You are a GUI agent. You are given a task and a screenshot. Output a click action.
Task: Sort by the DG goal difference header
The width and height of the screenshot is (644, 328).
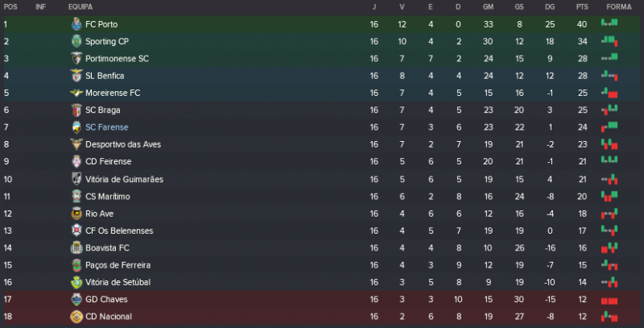pos(549,6)
